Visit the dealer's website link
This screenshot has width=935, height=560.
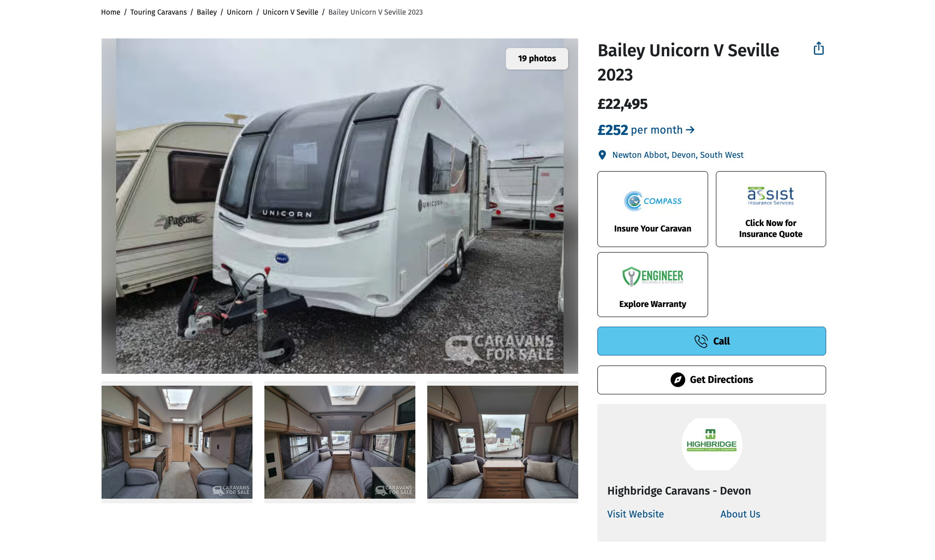coord(635,514)
